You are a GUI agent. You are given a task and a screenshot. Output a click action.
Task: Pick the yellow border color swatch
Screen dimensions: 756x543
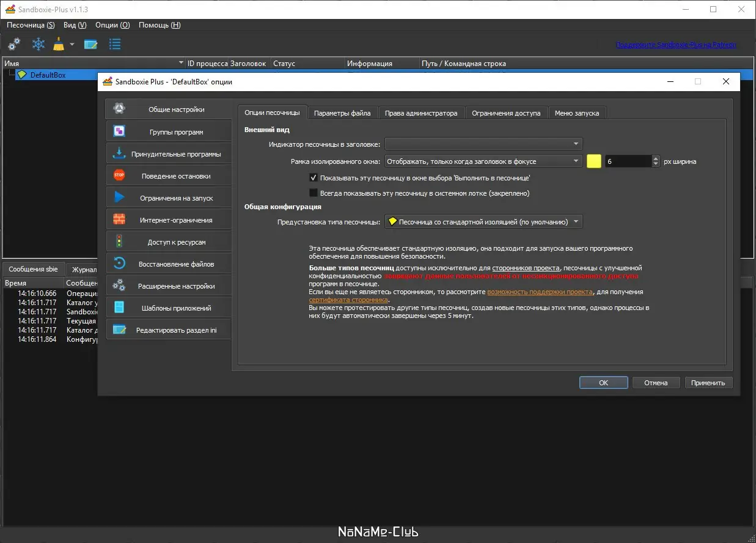[x=594, y=161]
